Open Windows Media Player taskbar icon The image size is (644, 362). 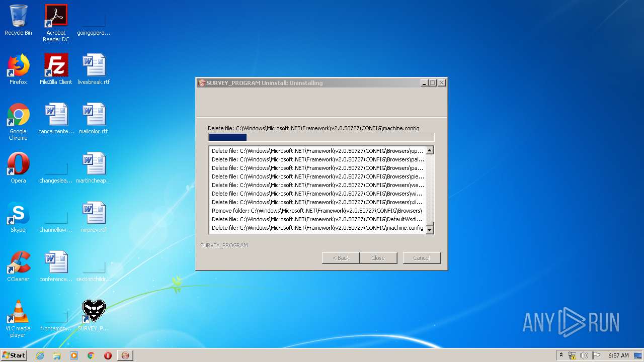74,355
